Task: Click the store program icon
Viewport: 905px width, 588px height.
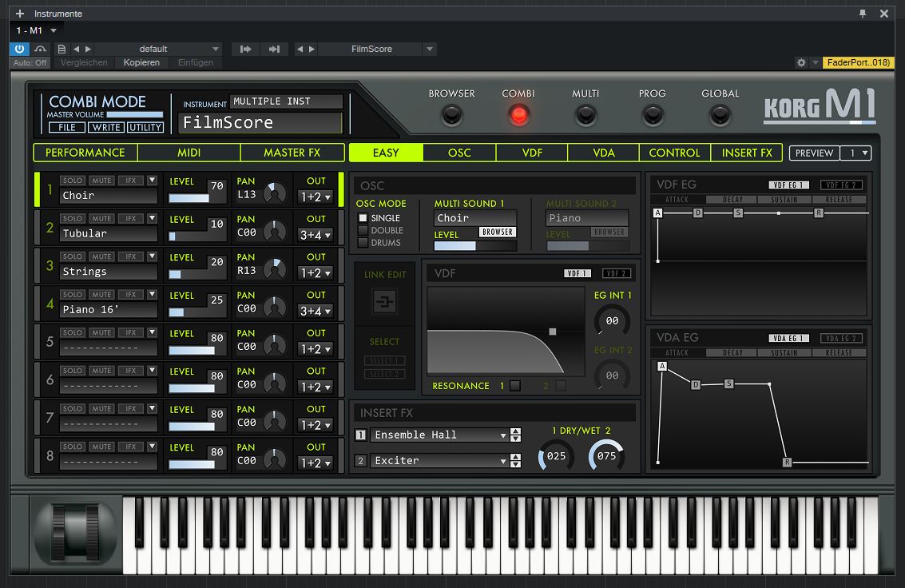Action: click(x=274, y=49)
